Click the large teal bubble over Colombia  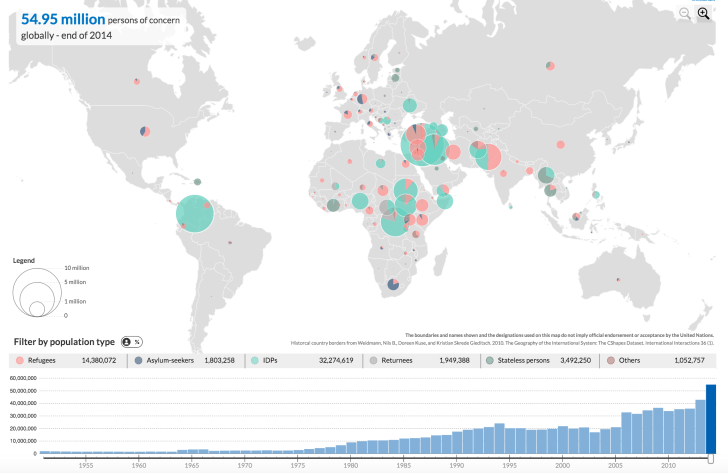click(195, 213)
